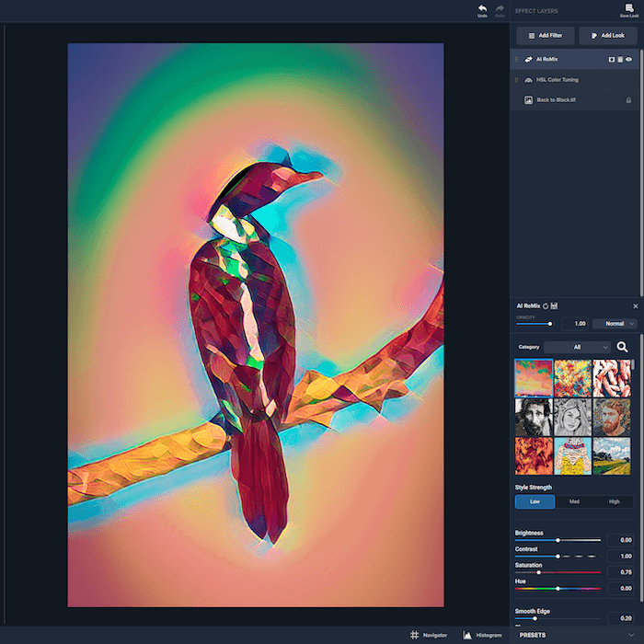Click the magnifier search styles icon
The image size is (644, 644).
click(x=622, y=347)
